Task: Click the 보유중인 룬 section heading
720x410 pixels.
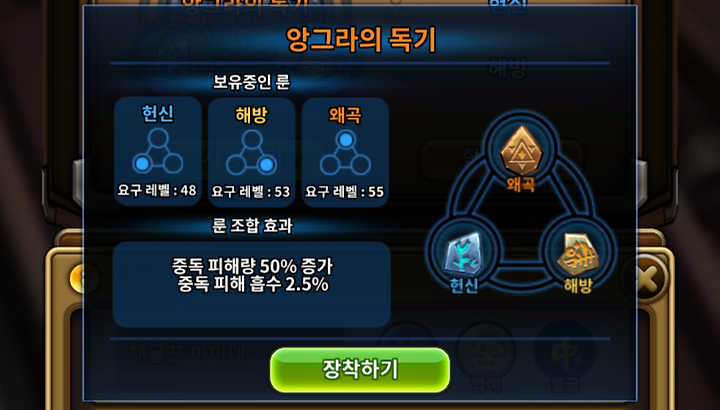Action: pos(251,82)
